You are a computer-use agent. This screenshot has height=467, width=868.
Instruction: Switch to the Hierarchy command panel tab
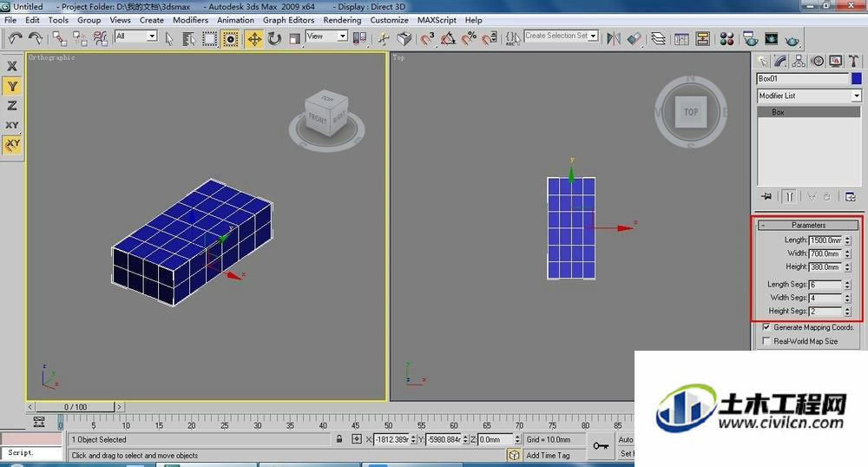[799, 61]
